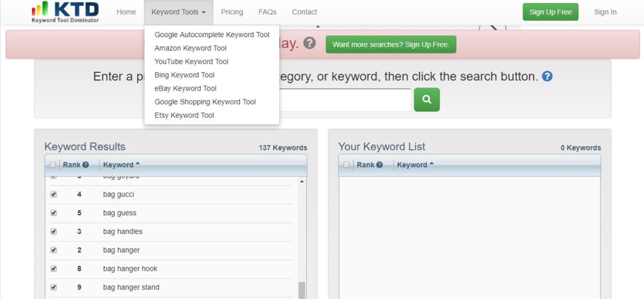Click the Rank help icon in Keyword Results

pos(86,165)
